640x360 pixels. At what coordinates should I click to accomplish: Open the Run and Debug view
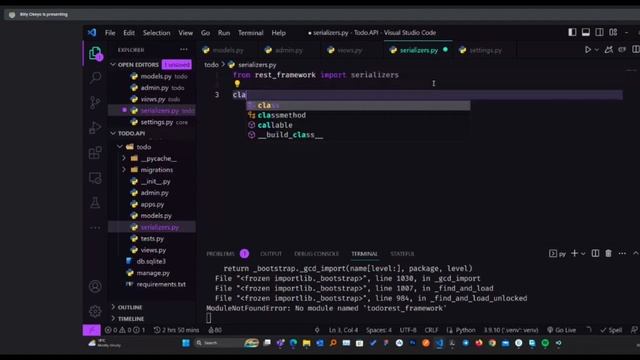pos(95,127)
